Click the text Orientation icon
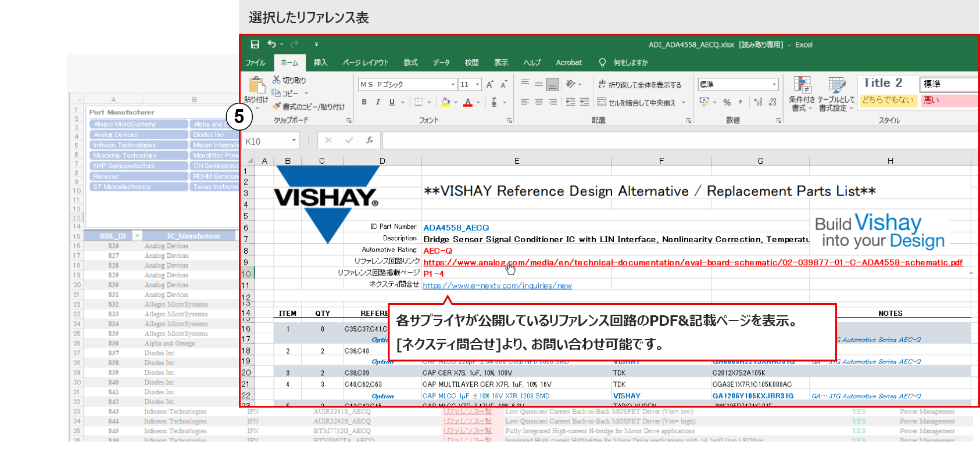 pos(571,84)
